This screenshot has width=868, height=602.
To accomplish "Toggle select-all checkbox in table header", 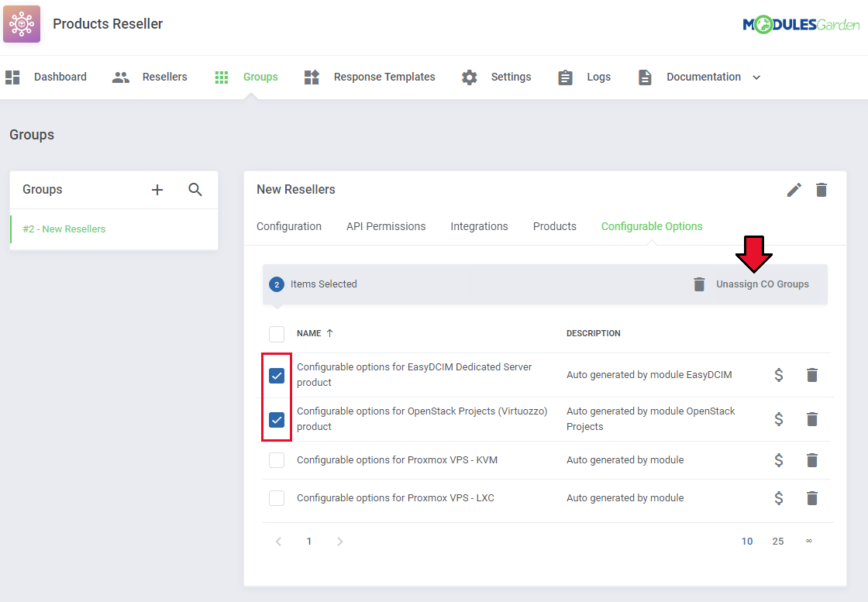I will [277, 334].
